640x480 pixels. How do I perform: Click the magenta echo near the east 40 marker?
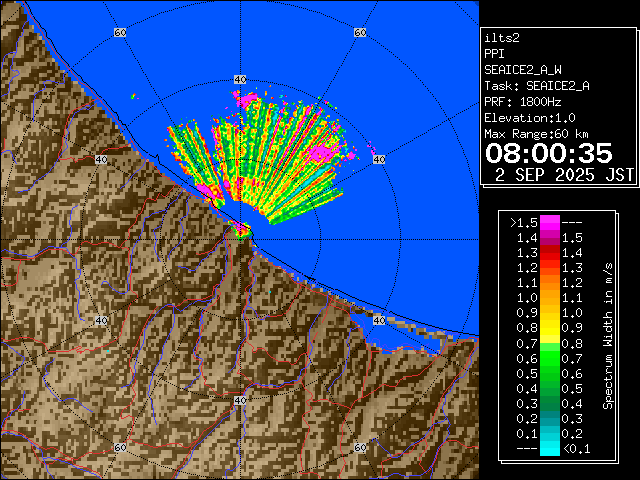click(325, 152)
